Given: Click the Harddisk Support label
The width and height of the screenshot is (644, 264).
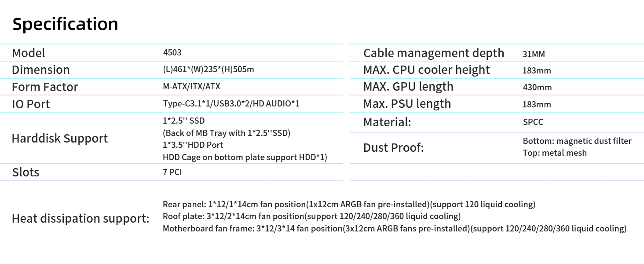Looking at the screenshot, I should (59, 139).
